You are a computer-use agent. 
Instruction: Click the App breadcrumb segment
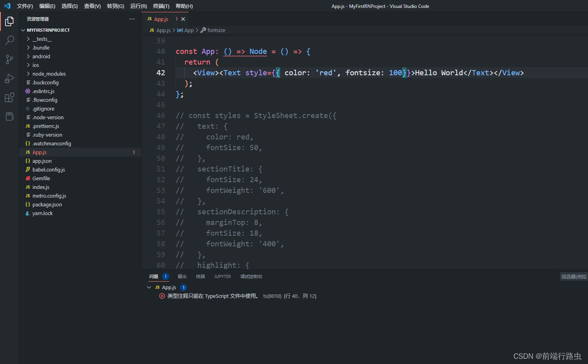pos(189,30)
